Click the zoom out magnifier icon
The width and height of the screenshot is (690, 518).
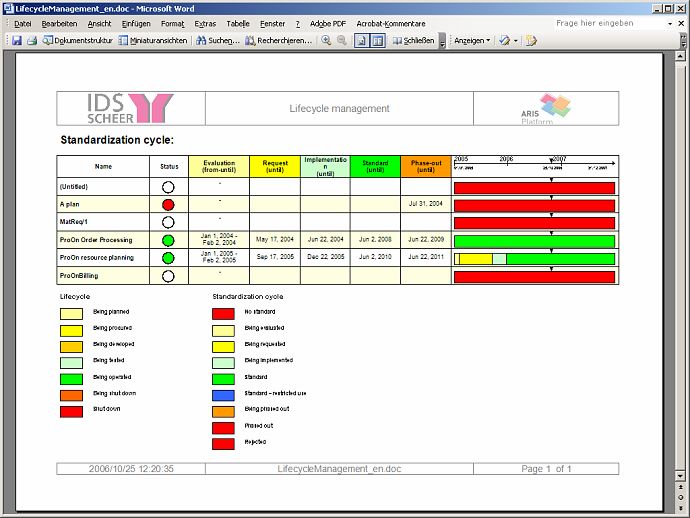click(342, 41)
